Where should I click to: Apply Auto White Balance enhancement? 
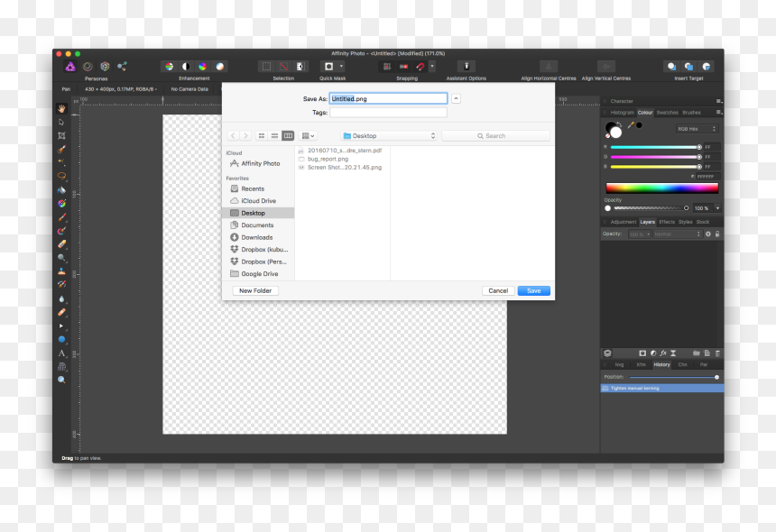220,66
